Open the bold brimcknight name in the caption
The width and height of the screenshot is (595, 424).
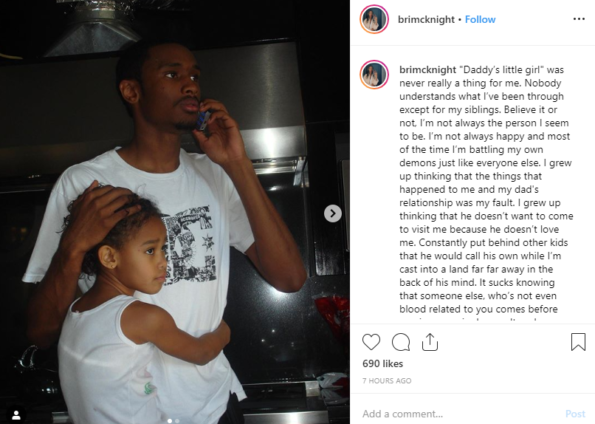coord(427,70)
